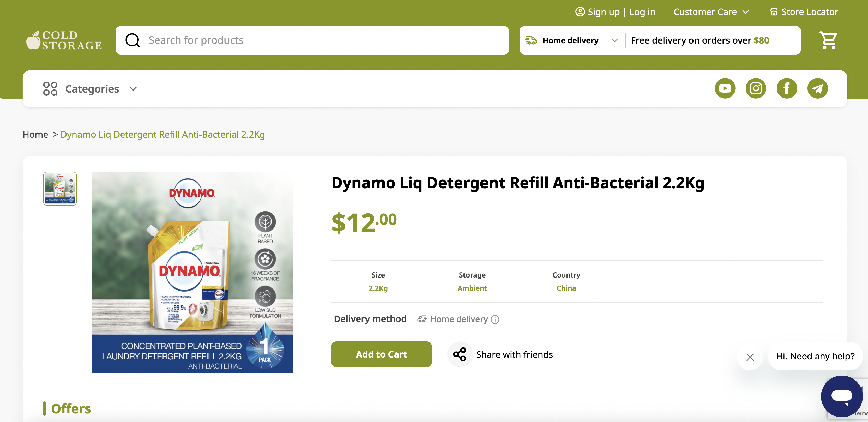
Task: Dismiss the 'Need any help?' prompt
Action: (750, 357)
